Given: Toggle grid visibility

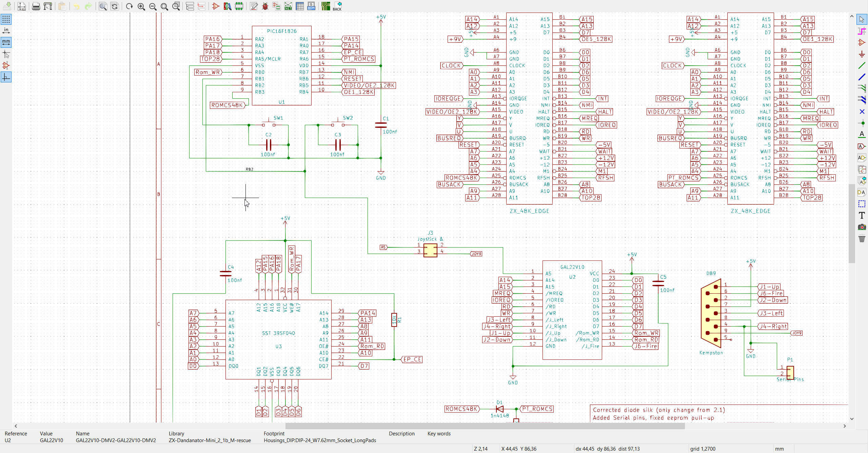Looking at the screenshot, I should click(6, 19).
